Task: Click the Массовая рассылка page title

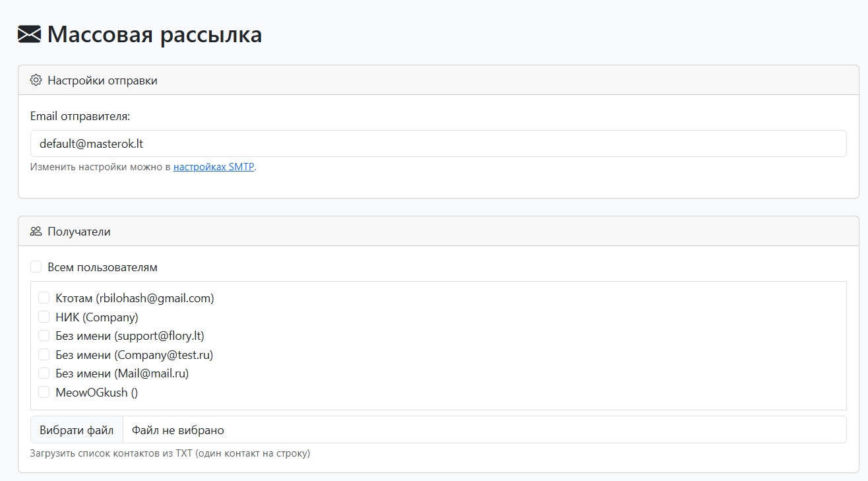Action: 155,34
